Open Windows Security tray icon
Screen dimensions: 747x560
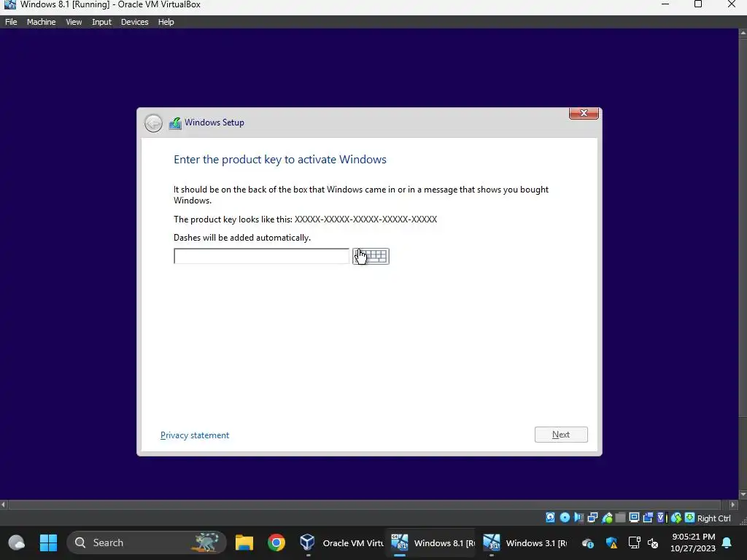[x=612, y=542]
